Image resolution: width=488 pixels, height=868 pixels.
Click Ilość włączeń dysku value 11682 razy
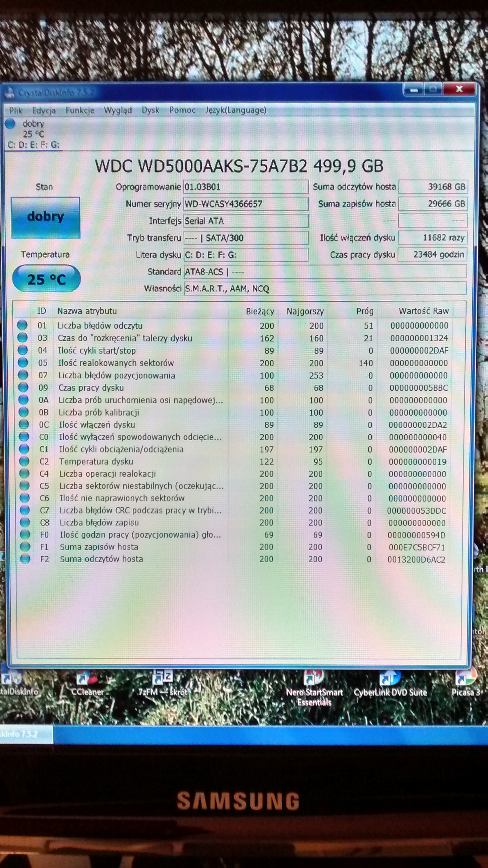pos(433,237)
